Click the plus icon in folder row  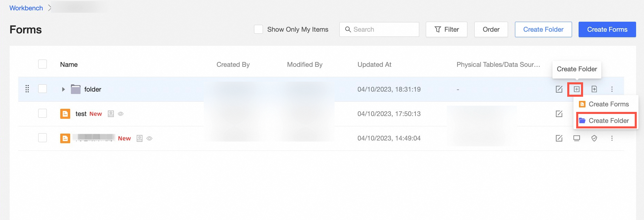click(x=577, y=89)
